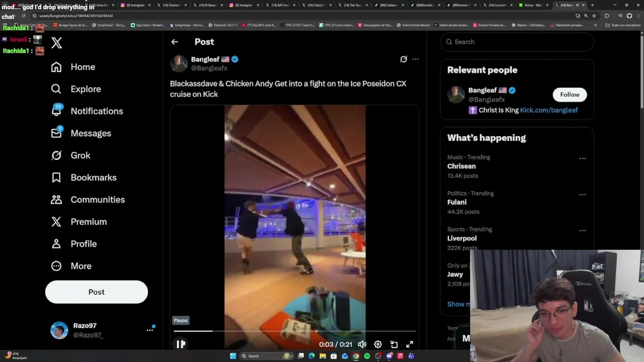Image resolution: width=644 pixels, height=362 pixels.
Task: Enter fullscreen on the video
Action: tap(410, 344)
